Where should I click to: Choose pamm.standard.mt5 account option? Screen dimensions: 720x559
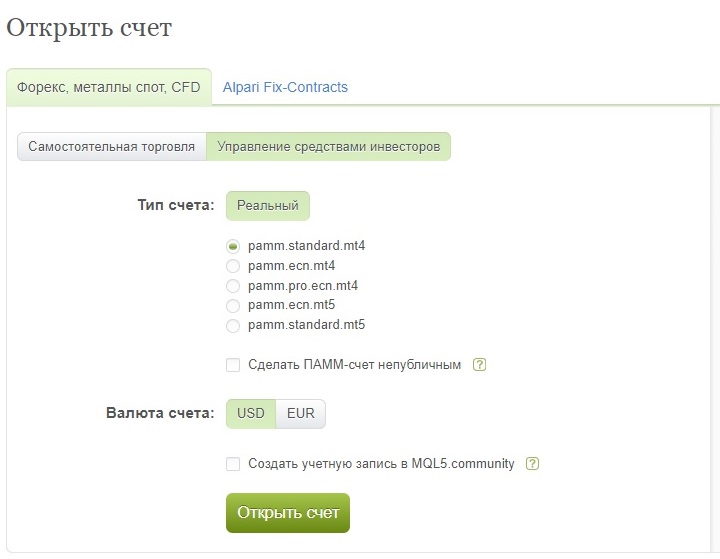coord(233,325)
